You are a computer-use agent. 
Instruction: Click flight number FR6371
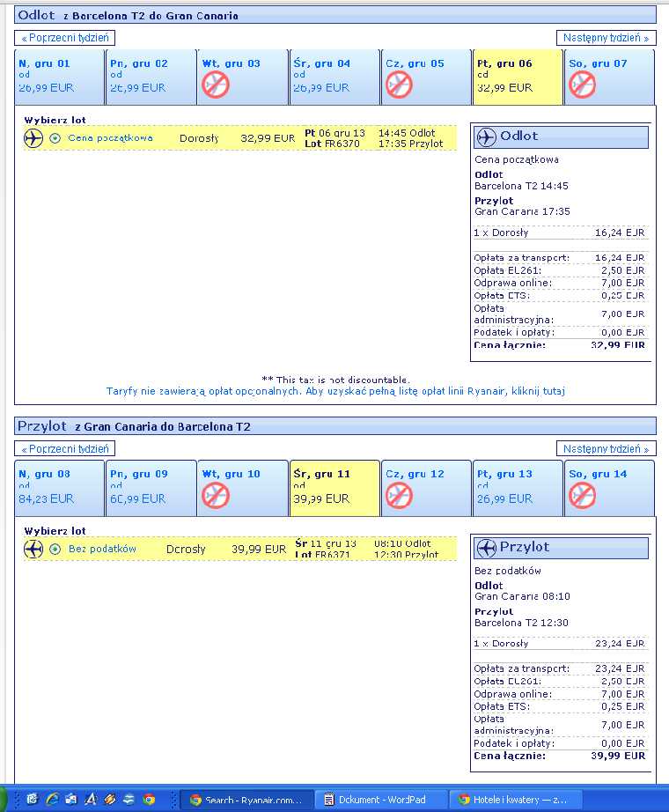(x=333, y=555)
